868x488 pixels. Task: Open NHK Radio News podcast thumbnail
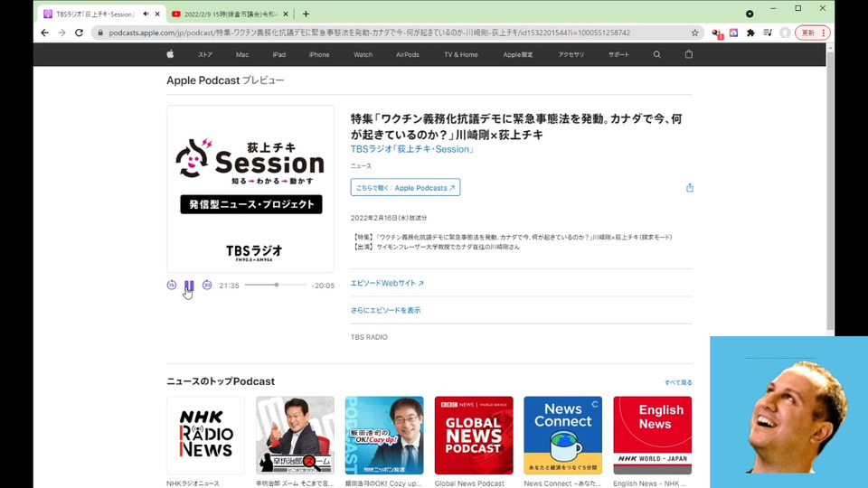click(x=205, y=436)
